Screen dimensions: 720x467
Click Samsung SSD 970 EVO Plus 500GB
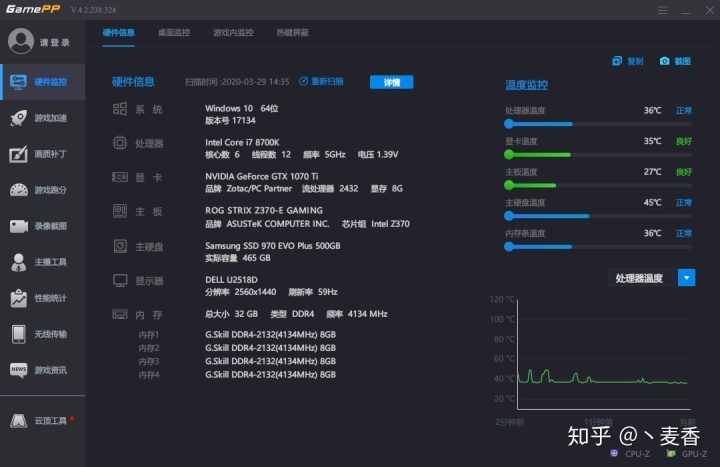pyautogui.click(x=273, y=246)
